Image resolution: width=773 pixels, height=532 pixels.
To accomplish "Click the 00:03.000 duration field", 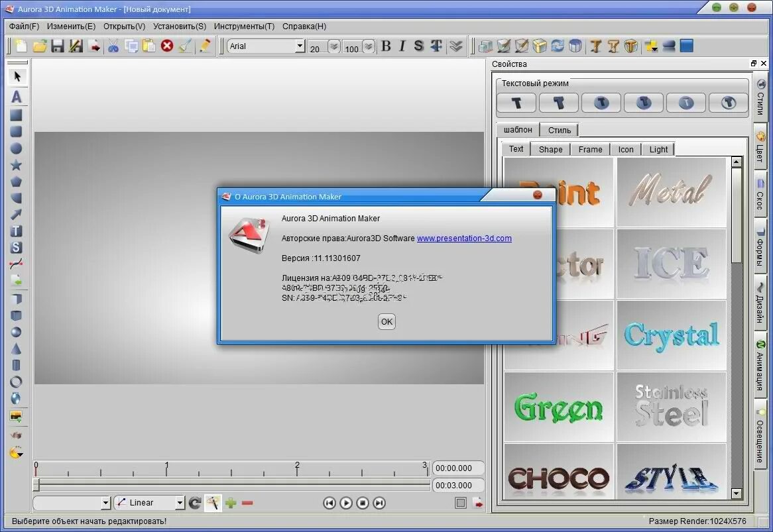I will (458, 485).
